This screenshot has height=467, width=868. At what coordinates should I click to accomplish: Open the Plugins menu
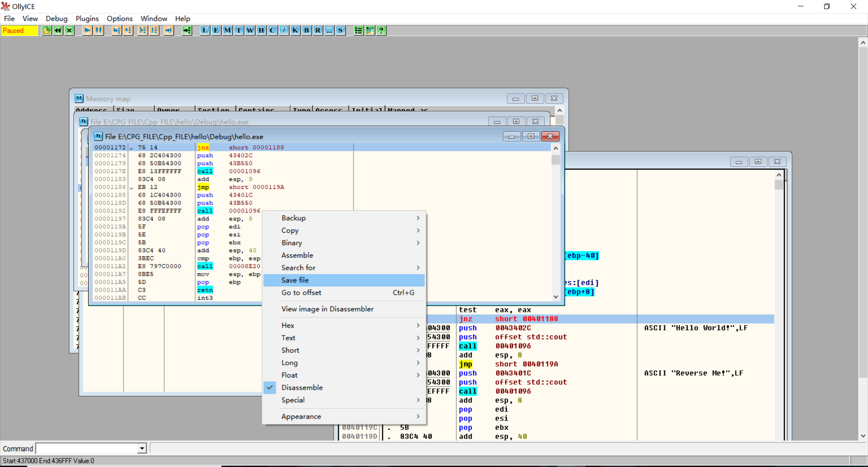(x=87, y=19)
